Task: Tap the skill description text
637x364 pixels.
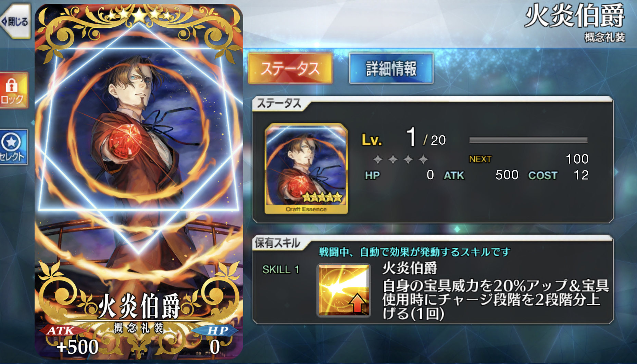Action: tap(495, 299)
